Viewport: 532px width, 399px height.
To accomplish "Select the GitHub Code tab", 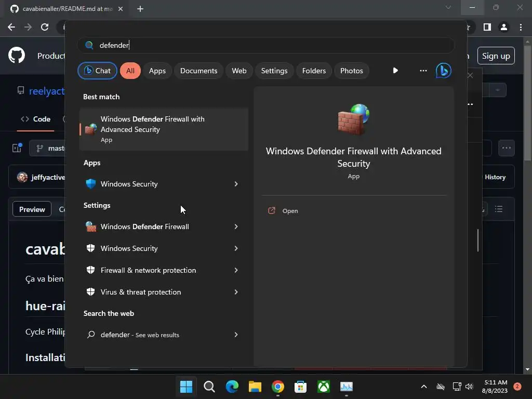I will (36, 119).
